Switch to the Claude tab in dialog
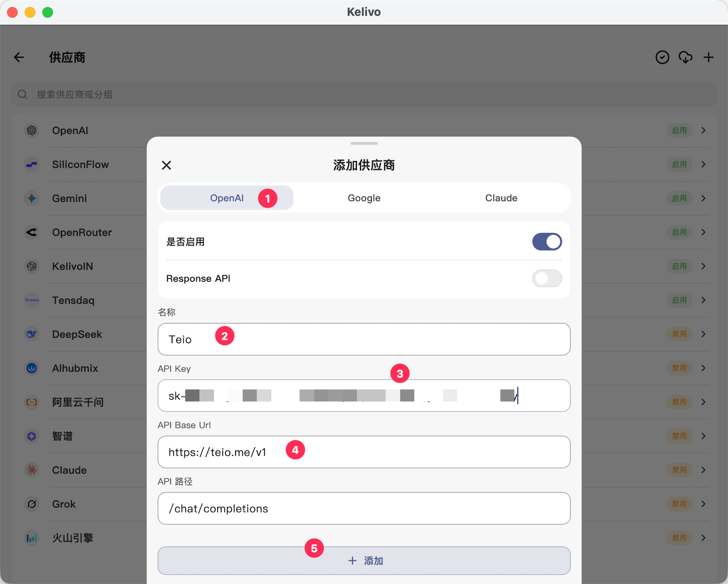 click(501, 198)
